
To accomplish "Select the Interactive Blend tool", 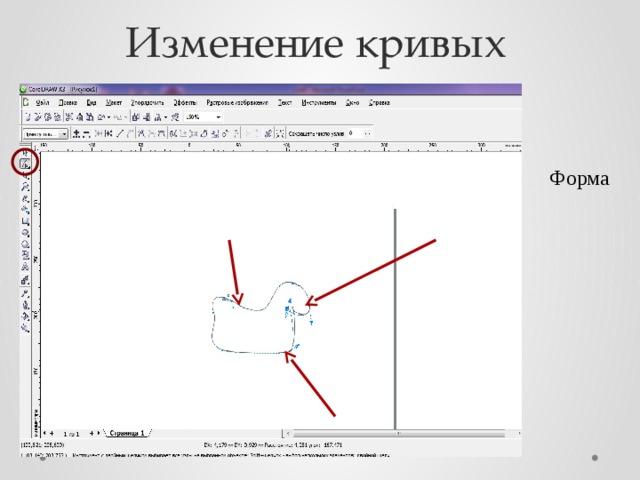I will [25, 280].
